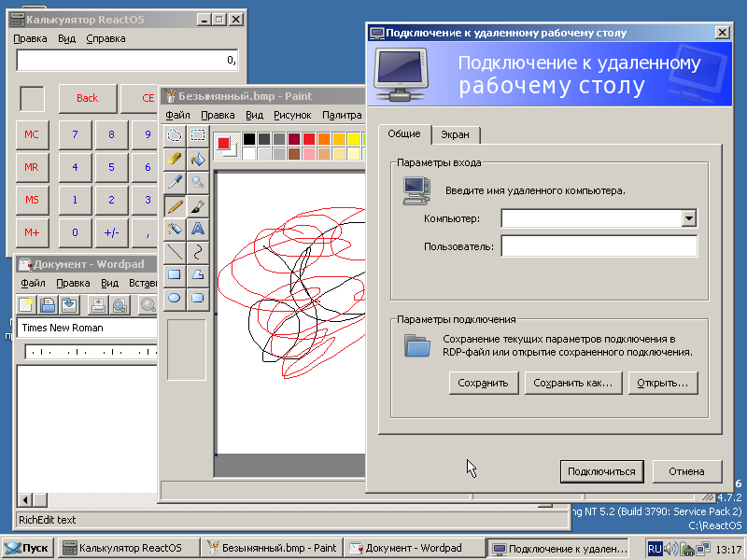Select the Text tool in Paint
Screen dimensions: 747x560
pyautogui.click(x=198, y=229)
